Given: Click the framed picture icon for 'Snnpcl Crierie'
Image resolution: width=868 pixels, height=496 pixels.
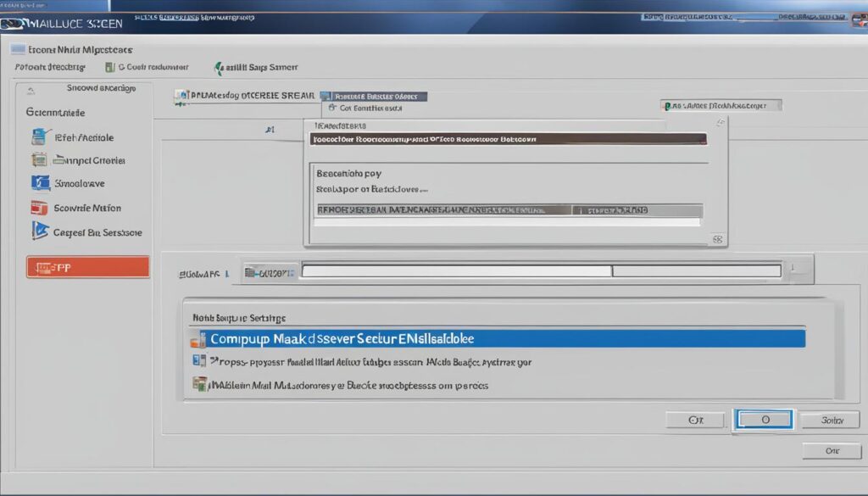Looking at the screenshot, I should point(39,160).
